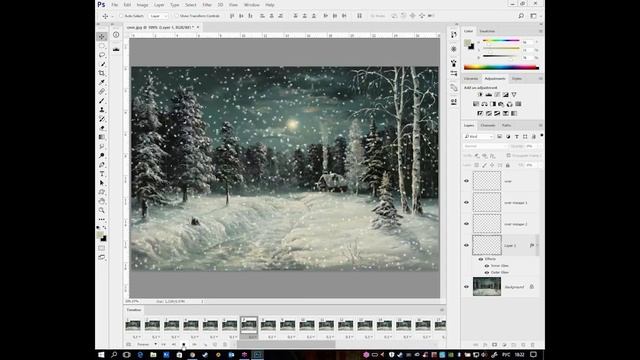Enable the Auto-Select checkbox
640x360 pixels.
point(121,16)
